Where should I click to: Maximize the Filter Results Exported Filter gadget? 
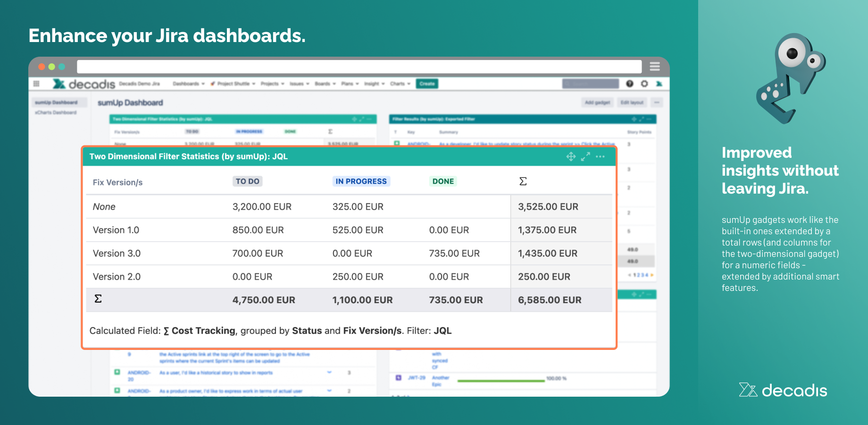coord(642,119)
